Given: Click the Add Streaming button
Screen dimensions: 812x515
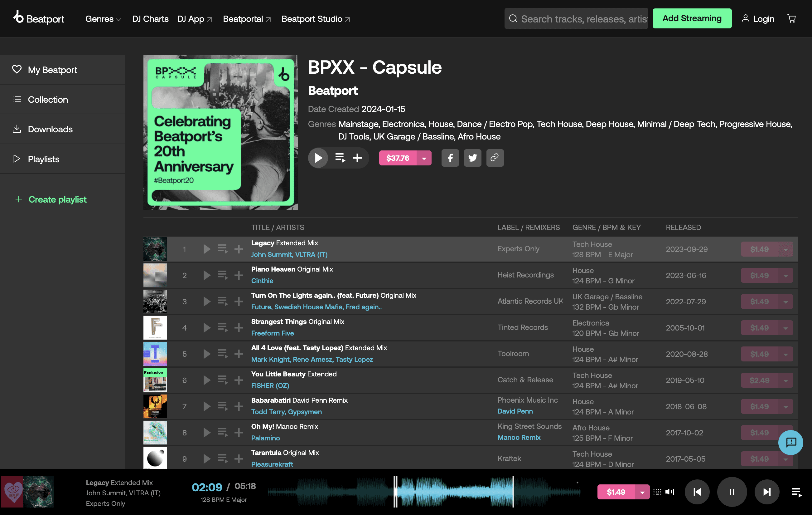Looking at the screenshot, I should click(x=692, y=18).
